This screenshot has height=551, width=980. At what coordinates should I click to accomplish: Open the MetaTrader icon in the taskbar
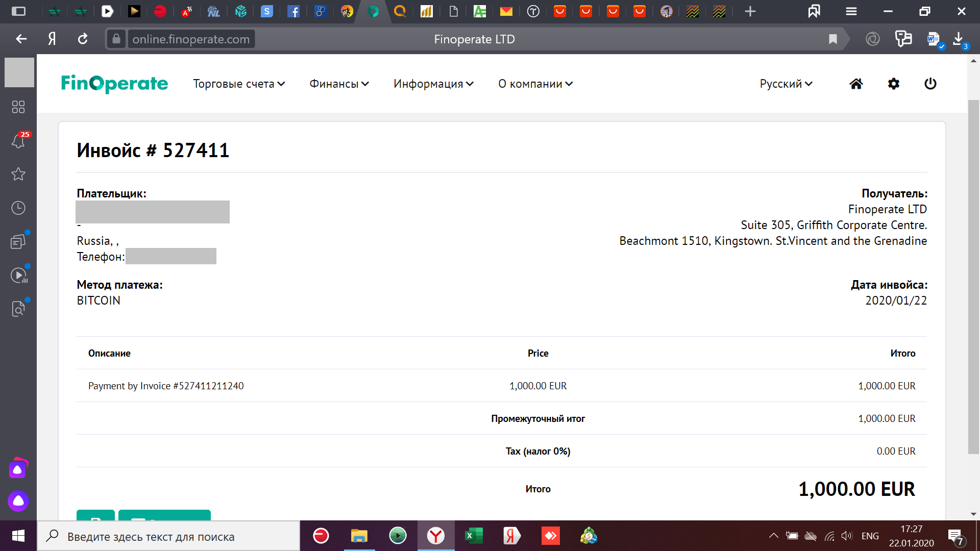pos(589,536)
